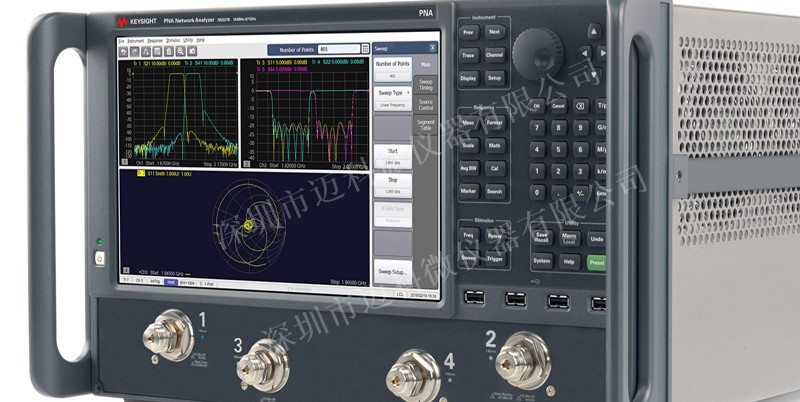Select window 1 with S21 trace plot

pos(179,113)
